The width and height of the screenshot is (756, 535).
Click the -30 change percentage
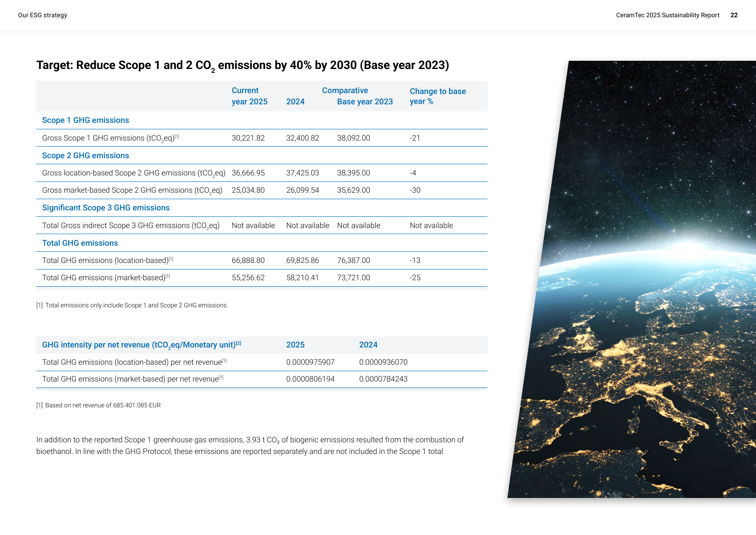click(x=415, y=190)
